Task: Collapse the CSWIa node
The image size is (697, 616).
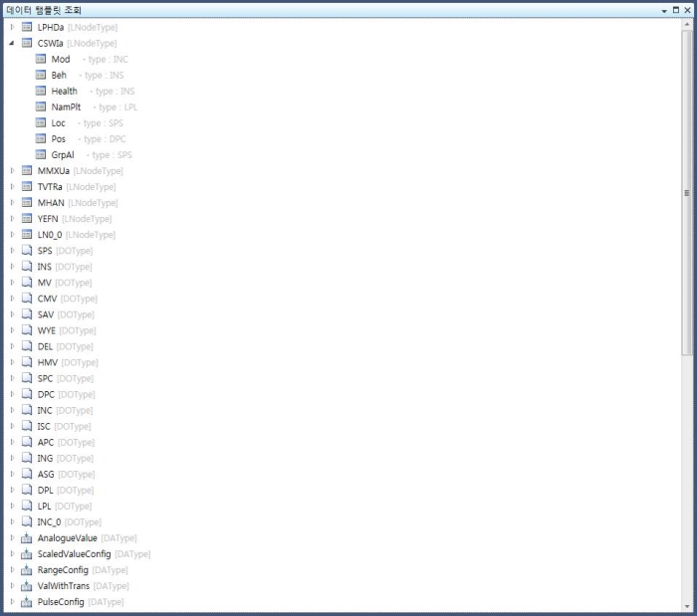Action: click(12, 43)
